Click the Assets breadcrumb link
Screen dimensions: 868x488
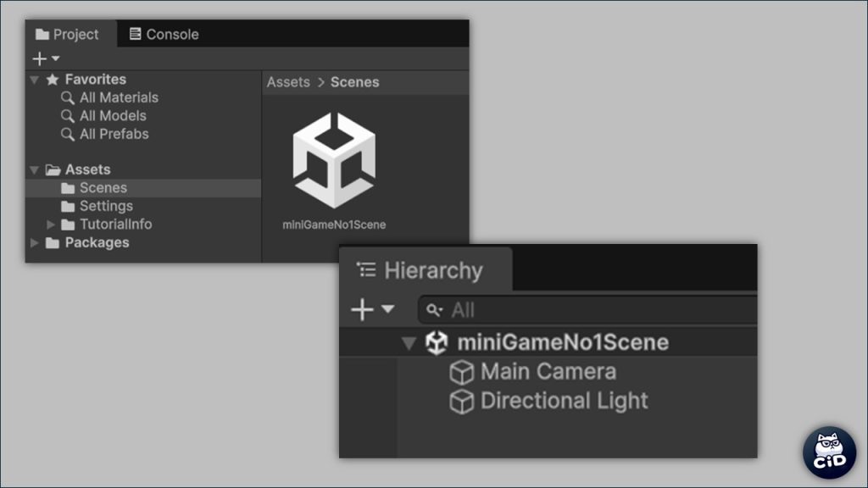(288, 82)
